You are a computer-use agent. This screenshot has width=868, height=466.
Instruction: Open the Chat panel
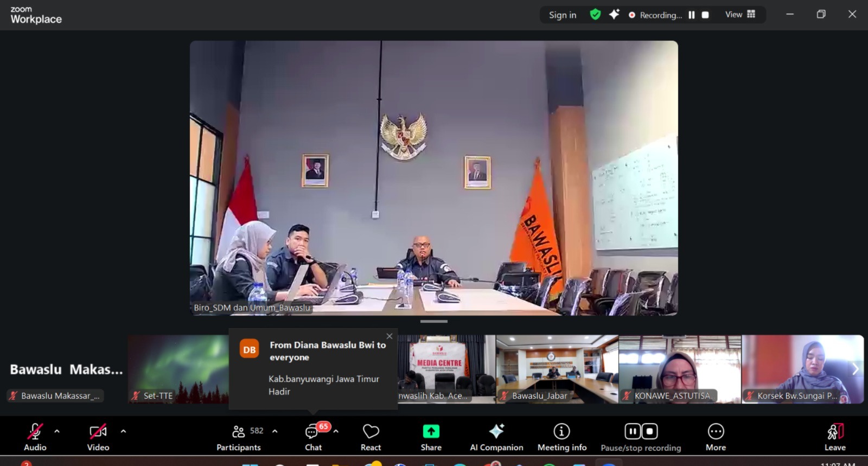coord(313,437)
